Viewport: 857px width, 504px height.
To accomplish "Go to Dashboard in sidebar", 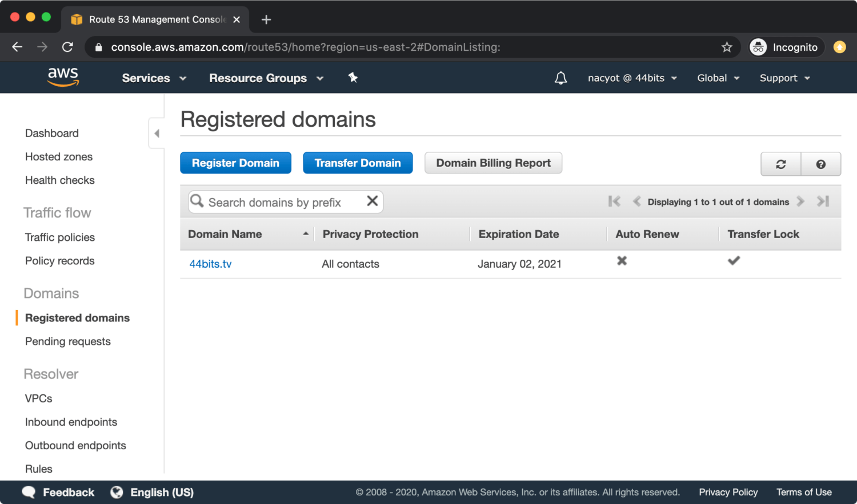I will click(52, 133).
